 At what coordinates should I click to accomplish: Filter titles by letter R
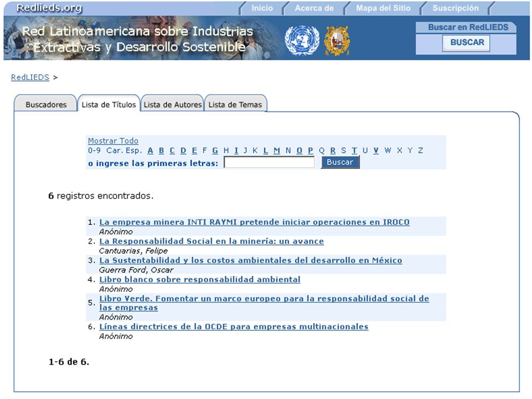[333, 151]
